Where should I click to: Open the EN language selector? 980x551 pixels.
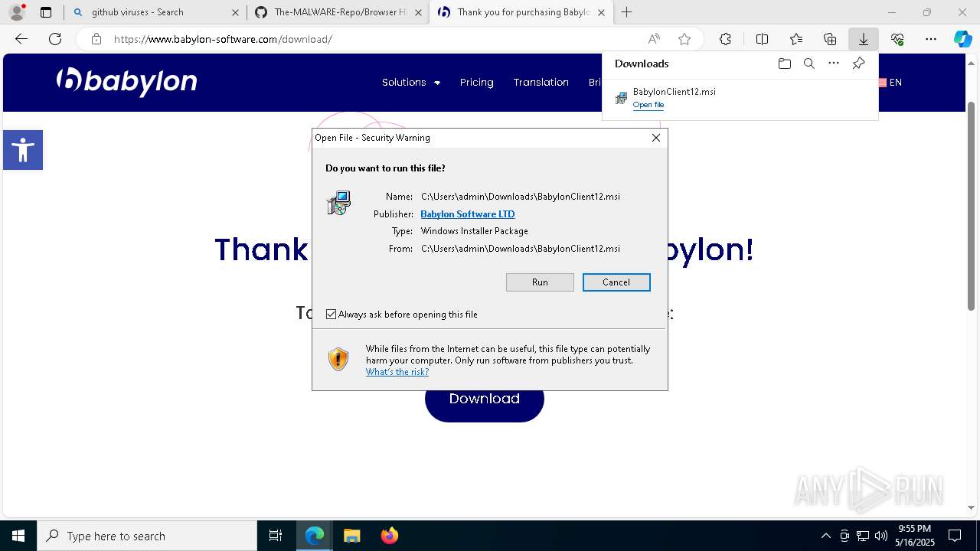[890, 83]
